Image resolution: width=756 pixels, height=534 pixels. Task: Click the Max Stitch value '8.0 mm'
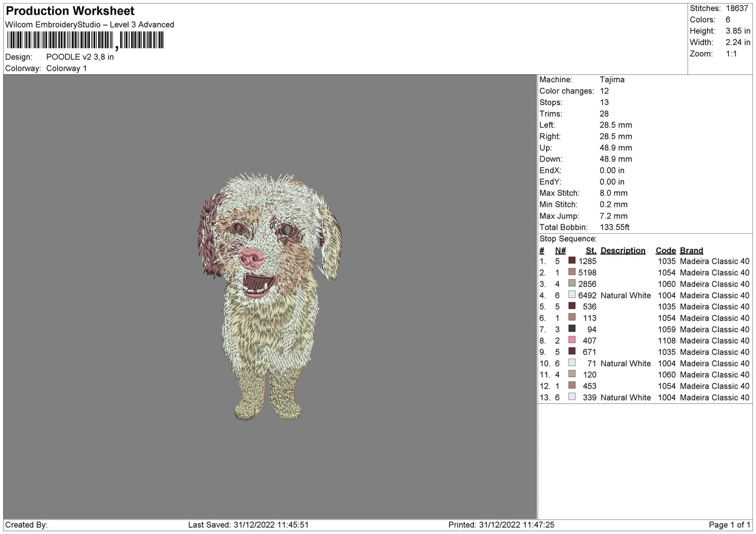pyautogui.click(x=614, y=193)
